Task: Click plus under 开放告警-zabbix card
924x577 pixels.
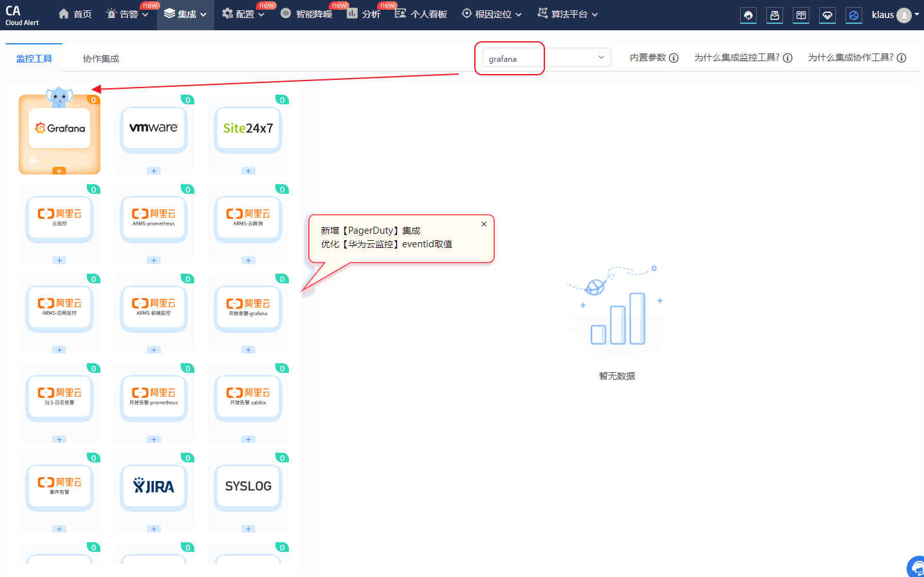Action: [248, 440]
